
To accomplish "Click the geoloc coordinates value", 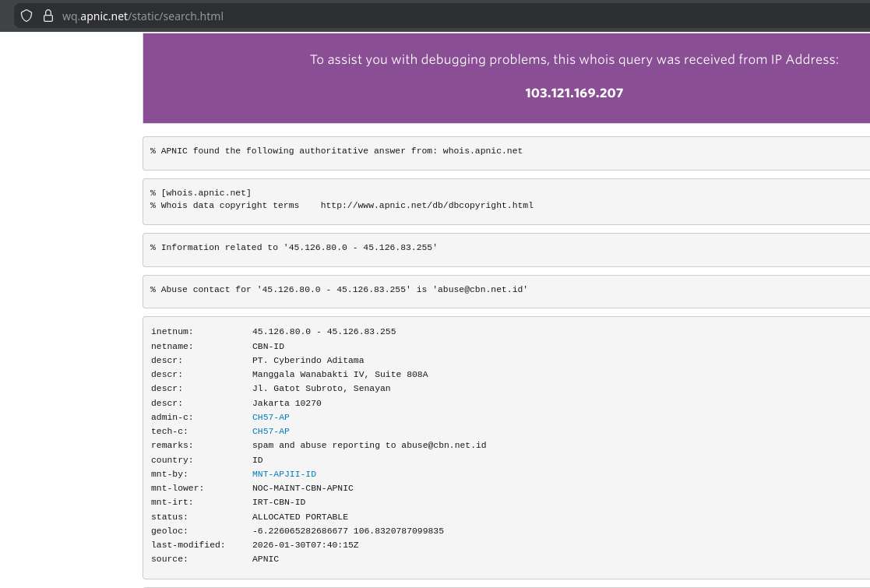I will 347,530.
